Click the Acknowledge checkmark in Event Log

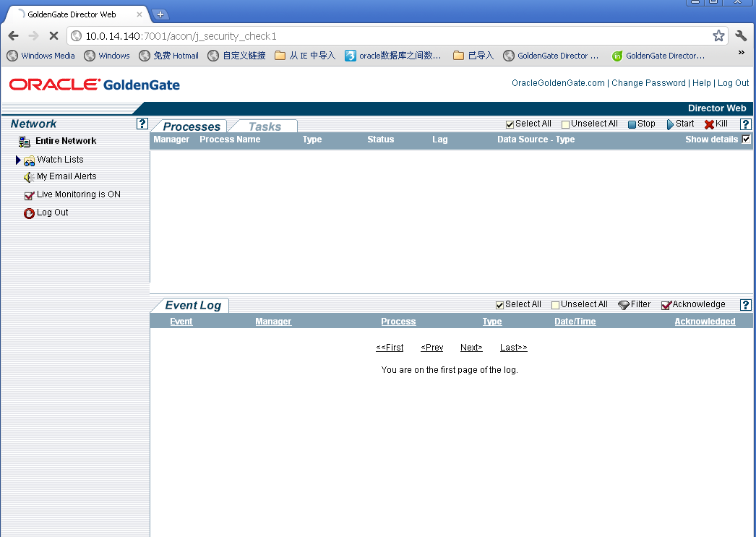tap(666, 305)
